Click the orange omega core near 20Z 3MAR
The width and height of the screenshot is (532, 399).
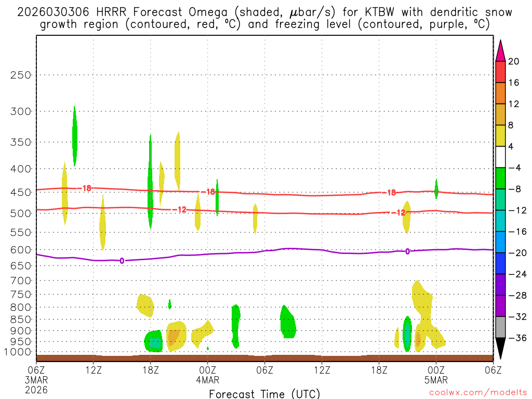tap(174, 337)
